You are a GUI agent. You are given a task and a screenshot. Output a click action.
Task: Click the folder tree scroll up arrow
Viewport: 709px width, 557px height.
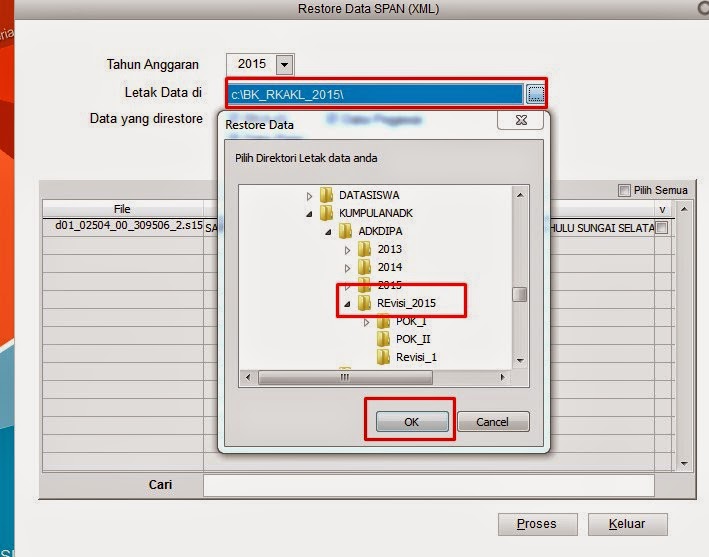coord(520,195)
